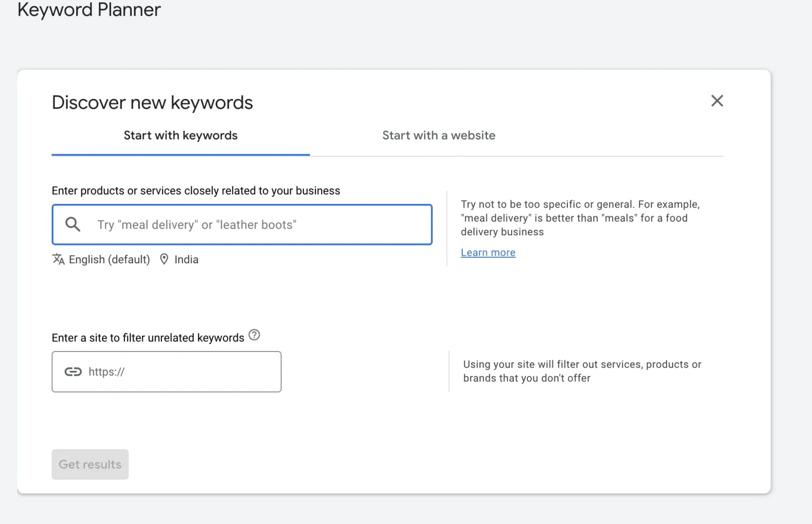Change target location India

point(186,259)
